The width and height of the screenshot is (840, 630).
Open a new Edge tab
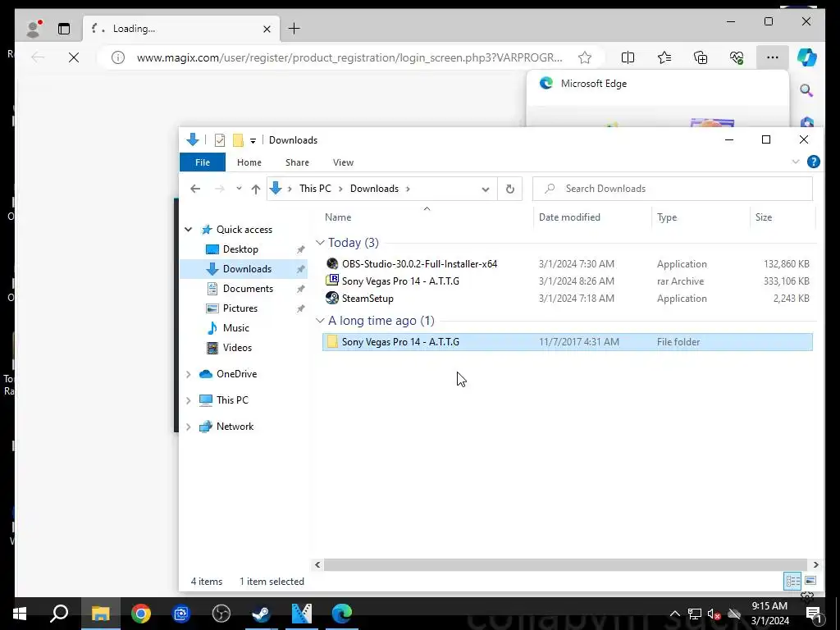coord(294,29)
